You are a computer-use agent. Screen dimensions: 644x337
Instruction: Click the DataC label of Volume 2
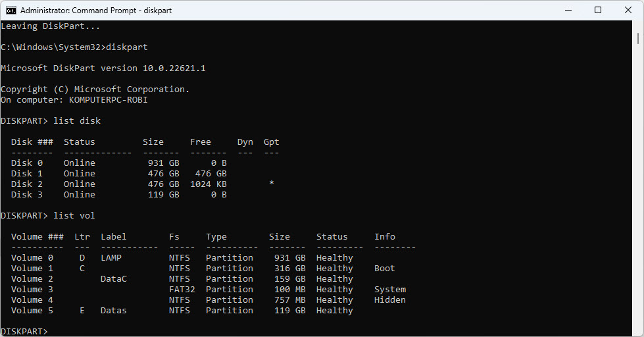114,278
